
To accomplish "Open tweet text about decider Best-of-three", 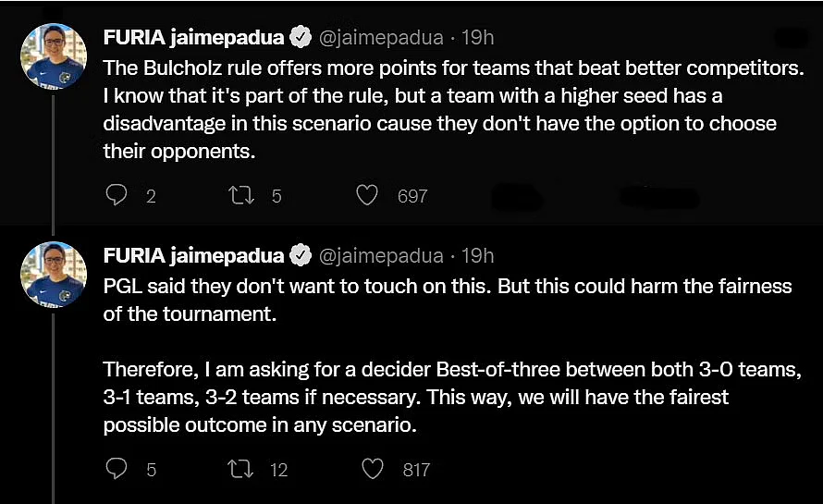I will pyautogui.click(x=452, y=397).
